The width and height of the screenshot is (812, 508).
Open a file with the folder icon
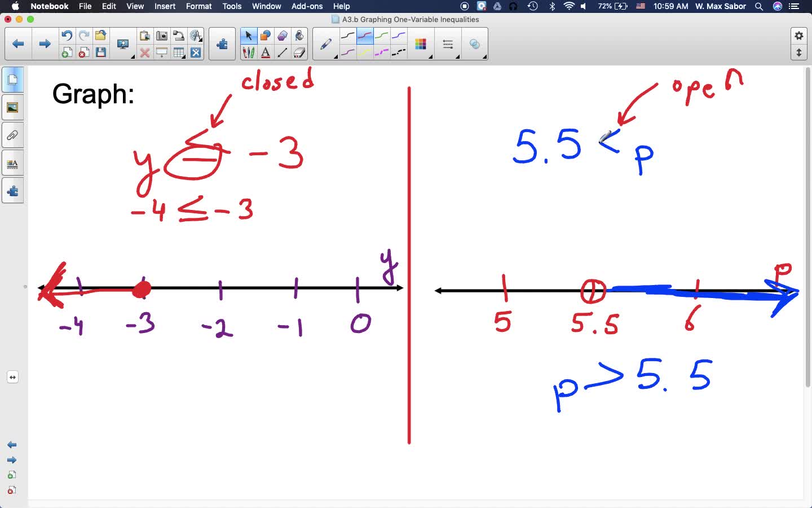(x=100, y=36)
